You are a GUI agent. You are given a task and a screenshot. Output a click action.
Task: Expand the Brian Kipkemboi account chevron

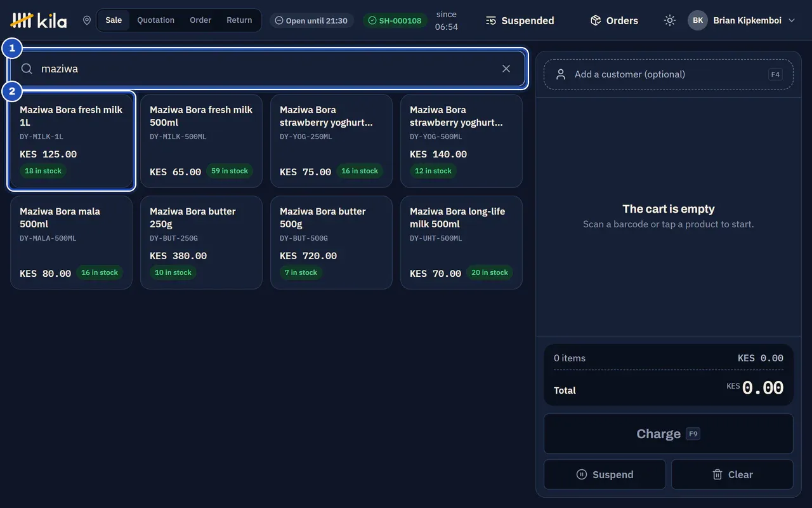[x=792, y=20]
